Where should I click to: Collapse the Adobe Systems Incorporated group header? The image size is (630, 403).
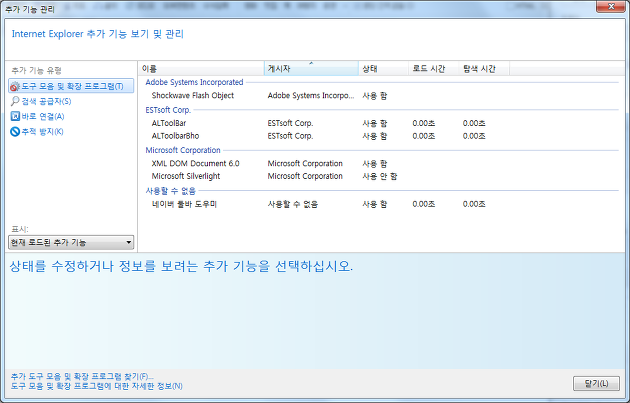point(194,82)
